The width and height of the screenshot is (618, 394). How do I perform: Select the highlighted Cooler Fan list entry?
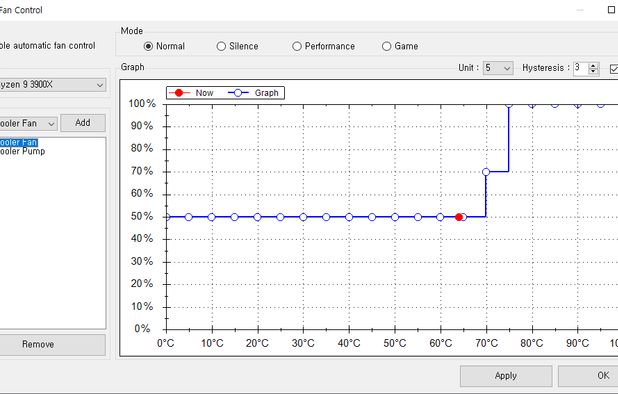19,142
